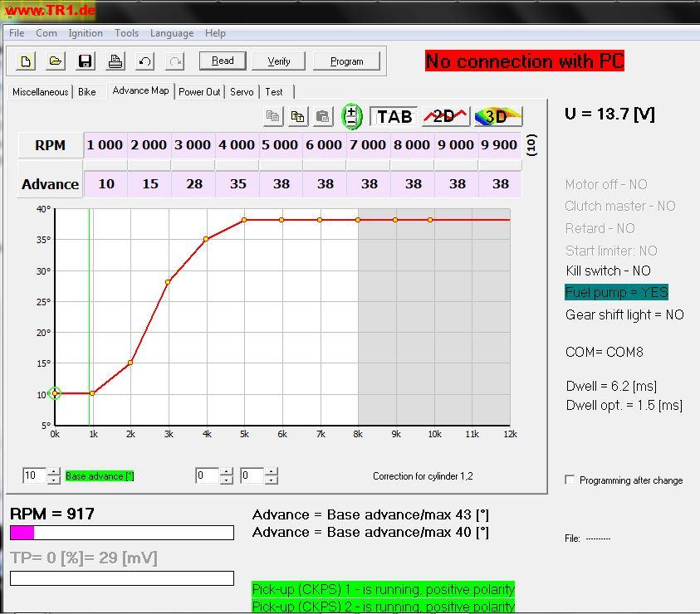Click the graph point at 3k RPM

pyautogui.click(x=169, y=282)
